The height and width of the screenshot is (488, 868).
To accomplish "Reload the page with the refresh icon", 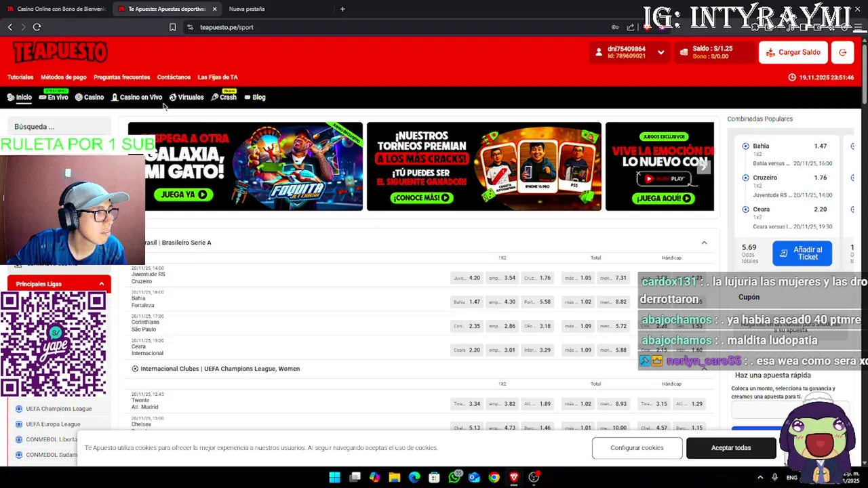I will (37, 27).
